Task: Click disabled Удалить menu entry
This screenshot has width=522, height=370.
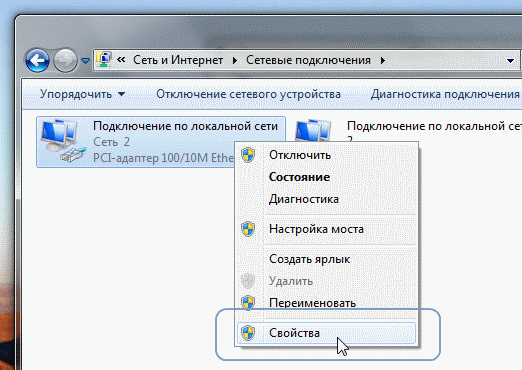Action: 326,281
